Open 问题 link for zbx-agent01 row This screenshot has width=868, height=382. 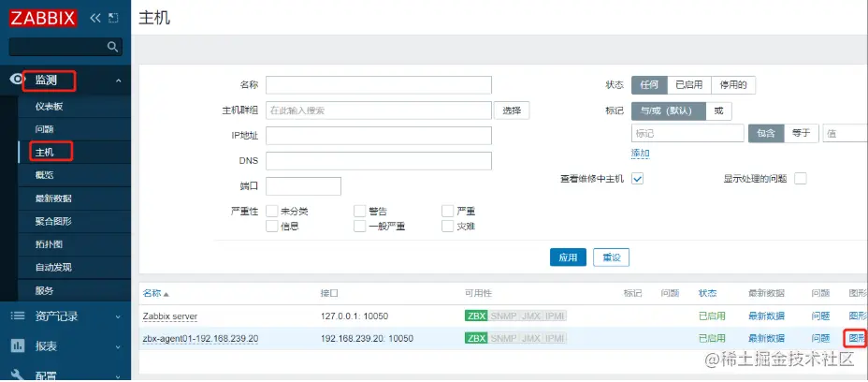point(821,338)
